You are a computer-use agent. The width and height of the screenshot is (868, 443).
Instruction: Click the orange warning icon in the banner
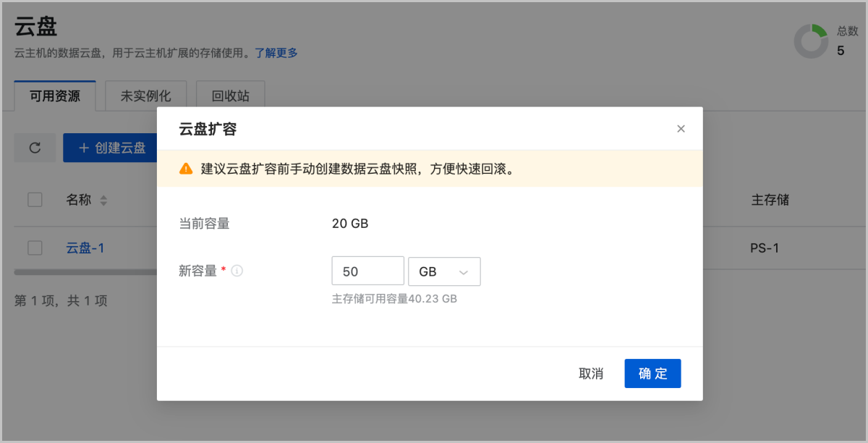tap(186, 169)
